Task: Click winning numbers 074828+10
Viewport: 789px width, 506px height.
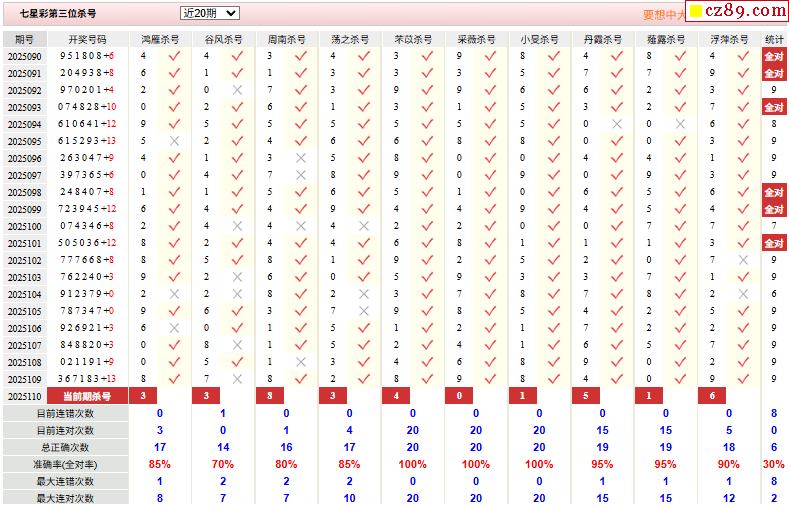Action: pyautogui.click(x=87, y=107)
